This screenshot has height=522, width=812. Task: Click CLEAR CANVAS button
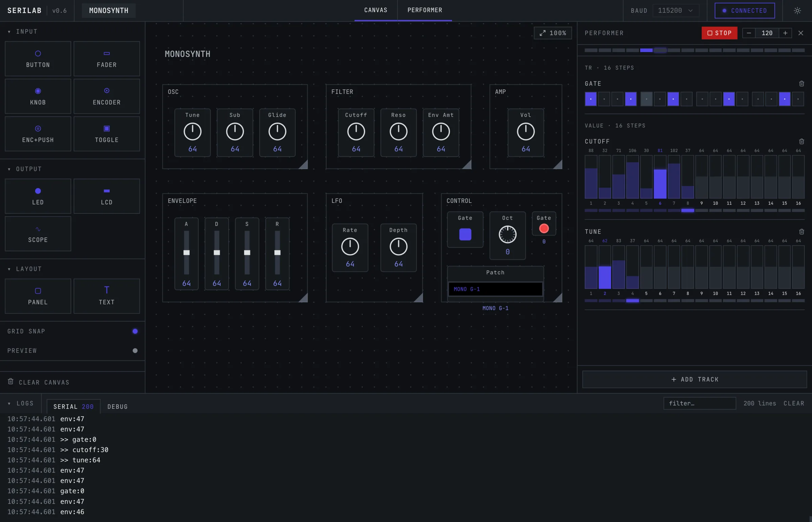click(39, 382)
